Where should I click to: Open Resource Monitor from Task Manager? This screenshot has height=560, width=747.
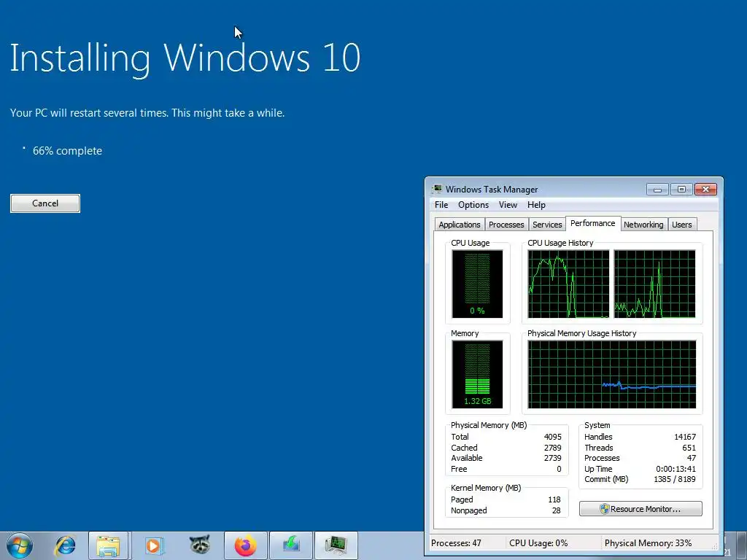pyautogui.click(x=640, y=508)
